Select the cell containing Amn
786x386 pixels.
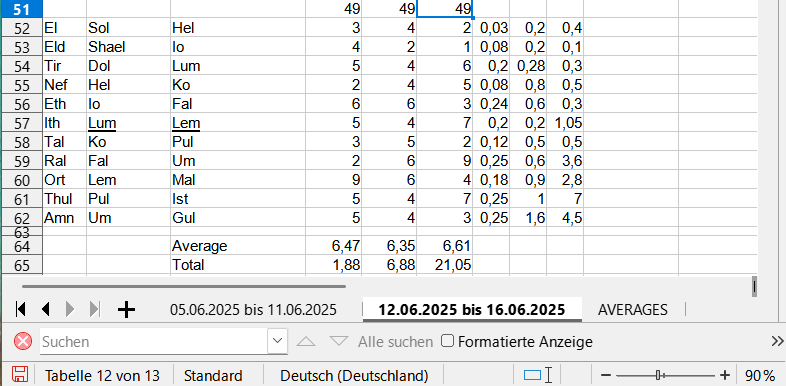pyautogui.click(x=64, y=219)
